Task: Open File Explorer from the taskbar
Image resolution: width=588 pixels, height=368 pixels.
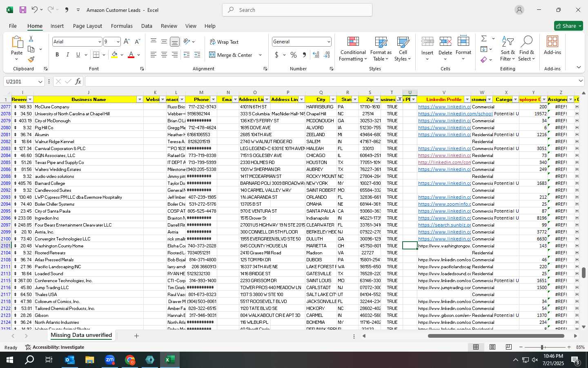Action: point(89,360)
